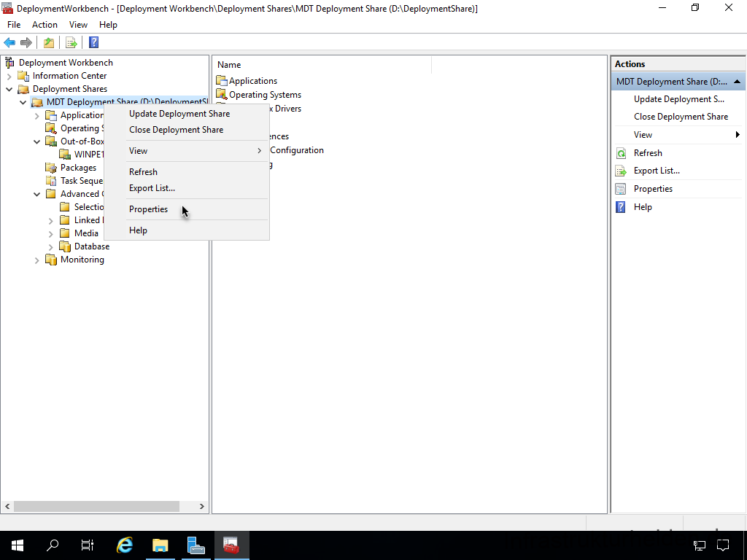Open the Help menu in menu bar
This screenshot has height=560, width=747.
click(x=108, y=25)
